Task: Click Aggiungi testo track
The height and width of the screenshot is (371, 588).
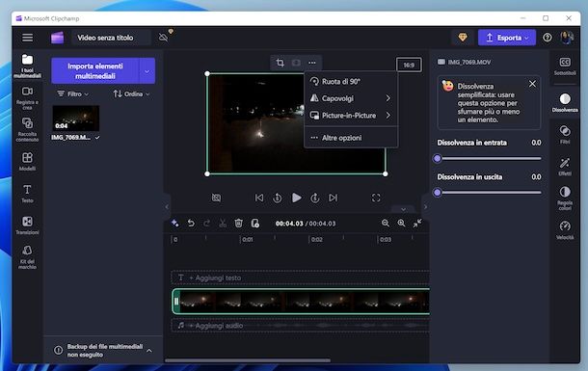Action: click(x=301, y=278)
